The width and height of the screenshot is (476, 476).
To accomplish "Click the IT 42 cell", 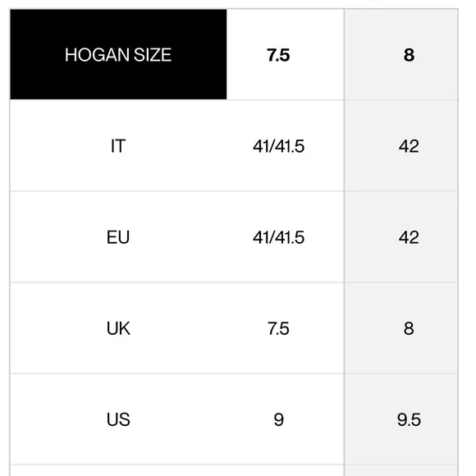I will 409,146.
